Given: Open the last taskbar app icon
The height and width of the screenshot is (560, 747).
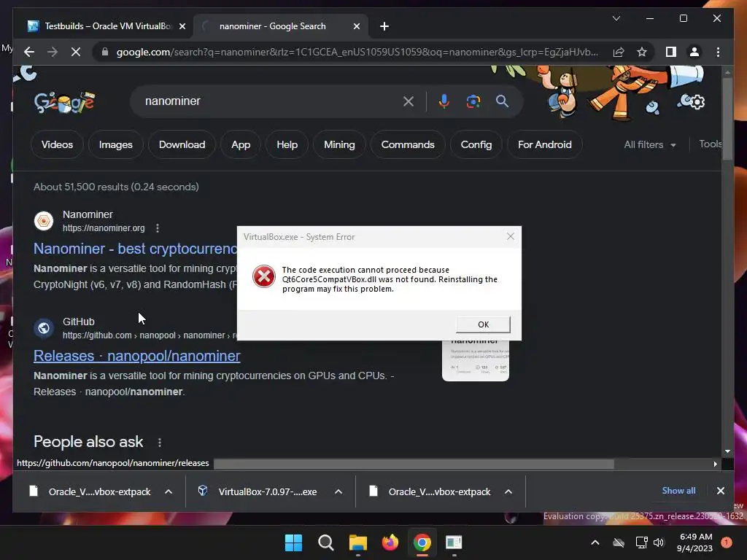Looking at the screenshot, I should tap(454, 542).
